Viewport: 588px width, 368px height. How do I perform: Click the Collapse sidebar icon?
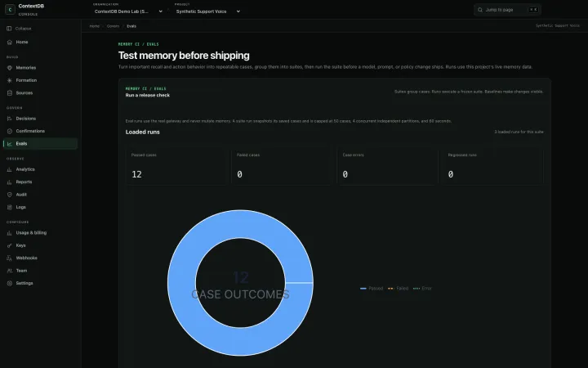tap(9, 29)
